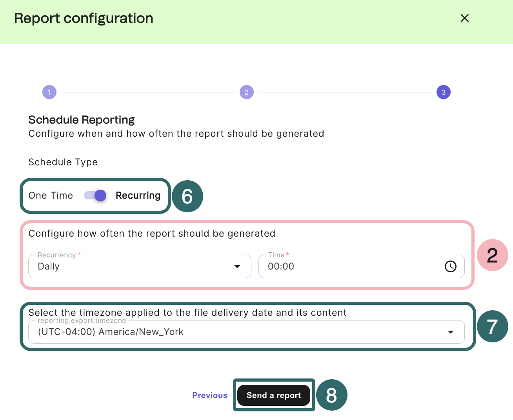Click the annotation badge number 6
Image resolution: width=513 pixels, height=420 pixels.
pyautogui.click(x=187, y=196)
